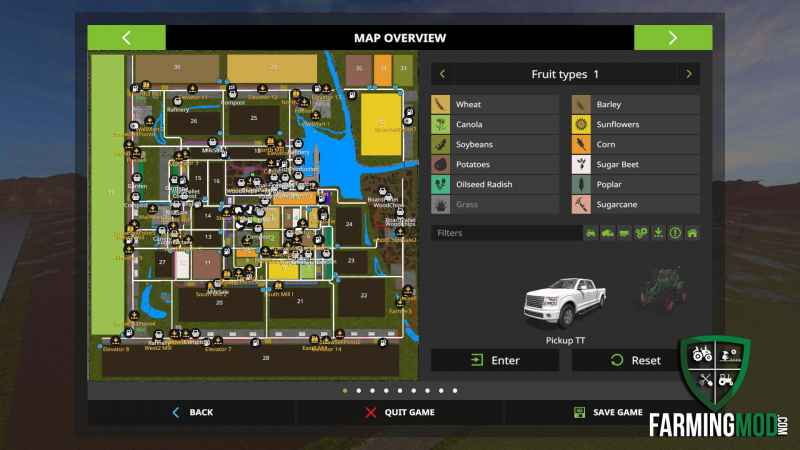800x450 pixels.
Task: Show previous fruit types page arrow
Action: pyautogui.click(x=442, y=74)
